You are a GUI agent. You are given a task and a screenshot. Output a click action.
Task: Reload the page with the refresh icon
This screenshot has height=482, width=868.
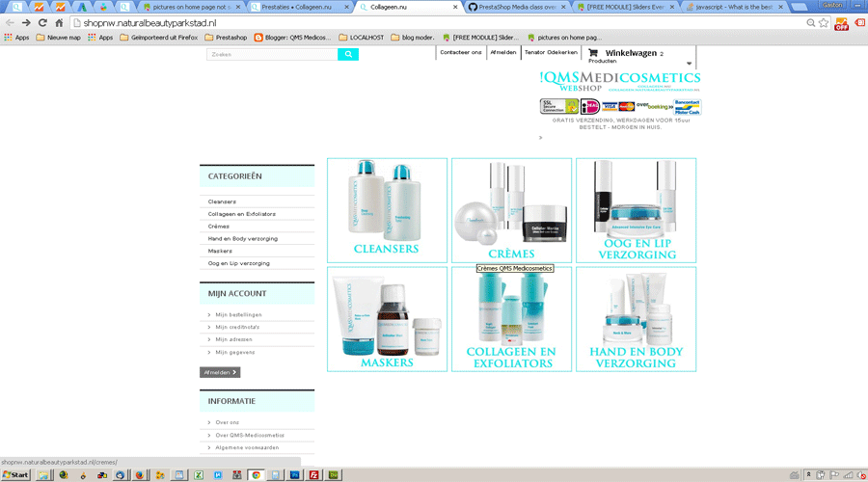pos(42,23)
